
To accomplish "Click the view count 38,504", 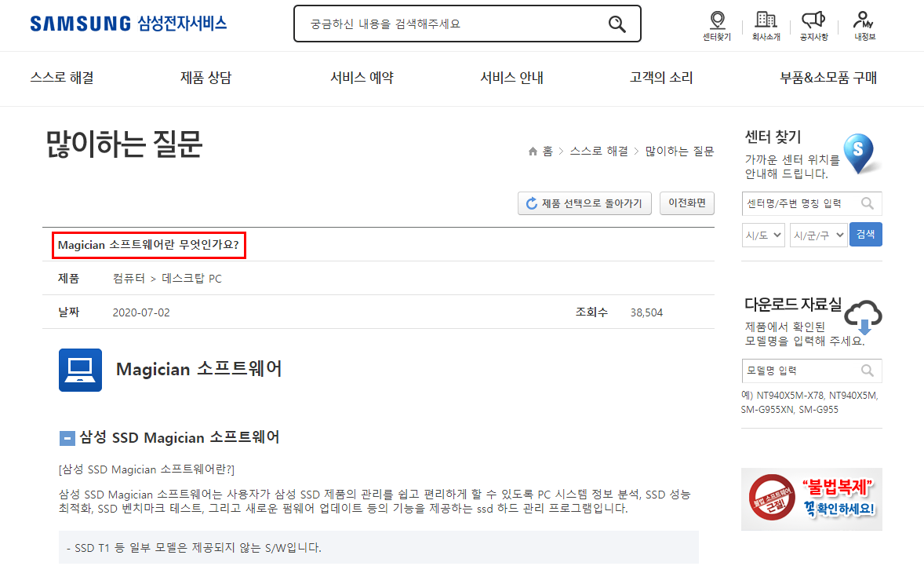I will (646, 312).
